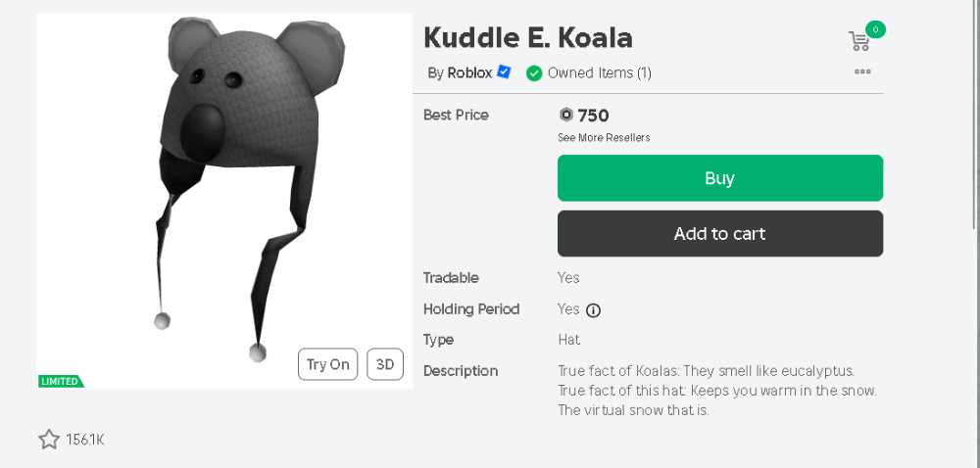
Task: Toggle Try On for the koala hat
Action: click(328, 364)
